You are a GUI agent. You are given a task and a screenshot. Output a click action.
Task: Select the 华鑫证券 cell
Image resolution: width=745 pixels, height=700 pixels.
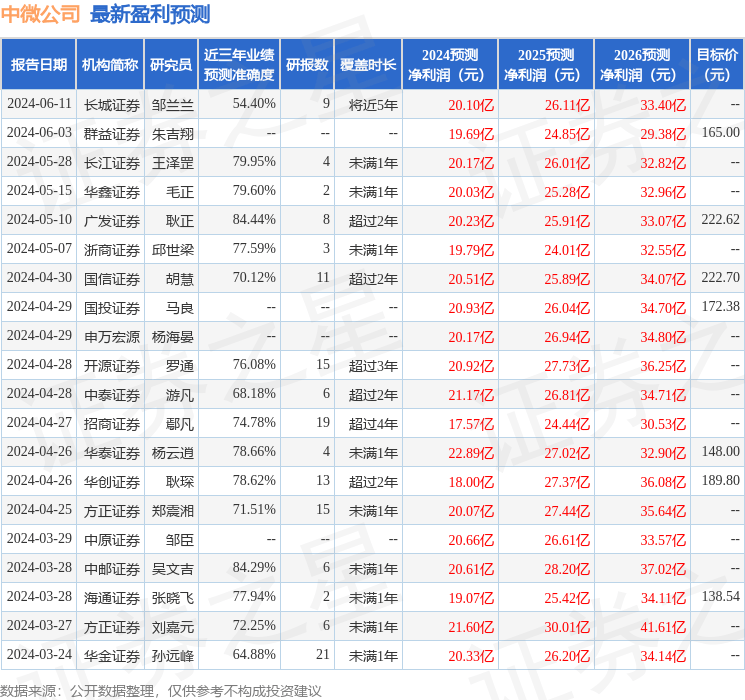click(x=112, y=192)
